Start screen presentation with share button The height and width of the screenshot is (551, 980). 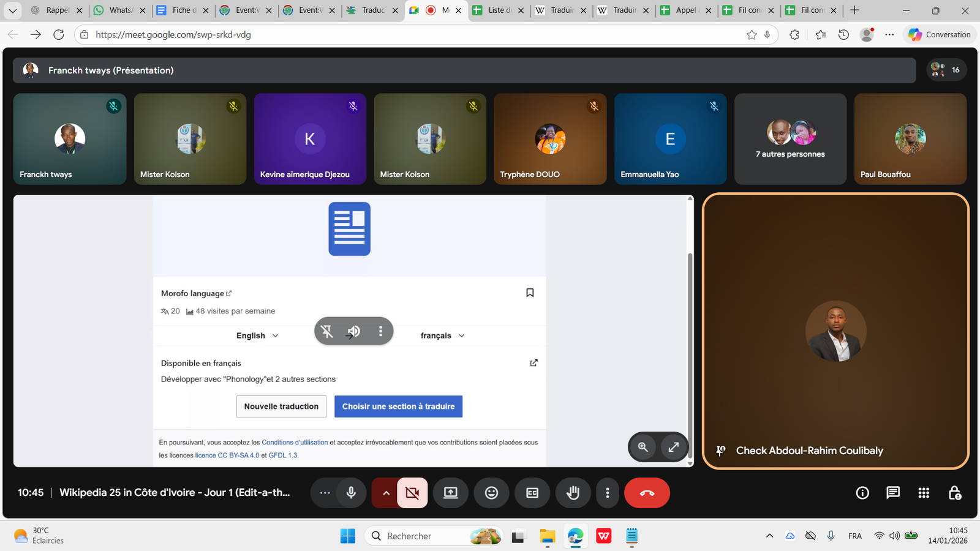[x=451, y=493]
